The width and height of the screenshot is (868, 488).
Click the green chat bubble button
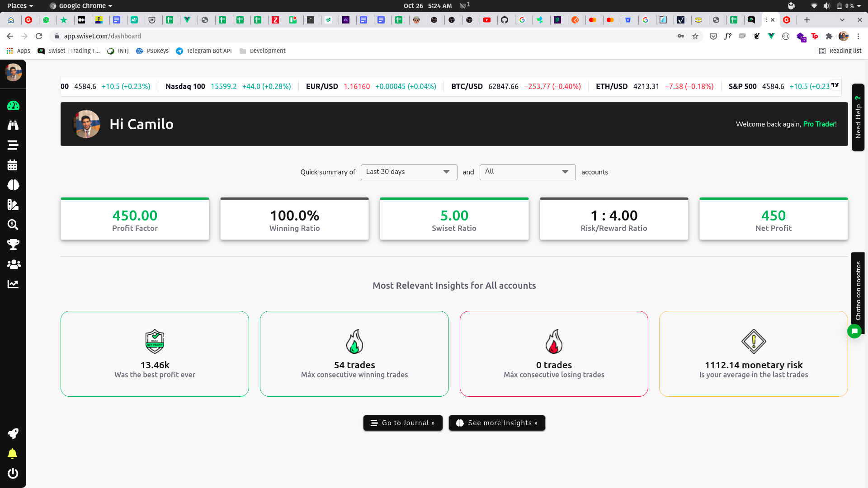tap(854, 331)
